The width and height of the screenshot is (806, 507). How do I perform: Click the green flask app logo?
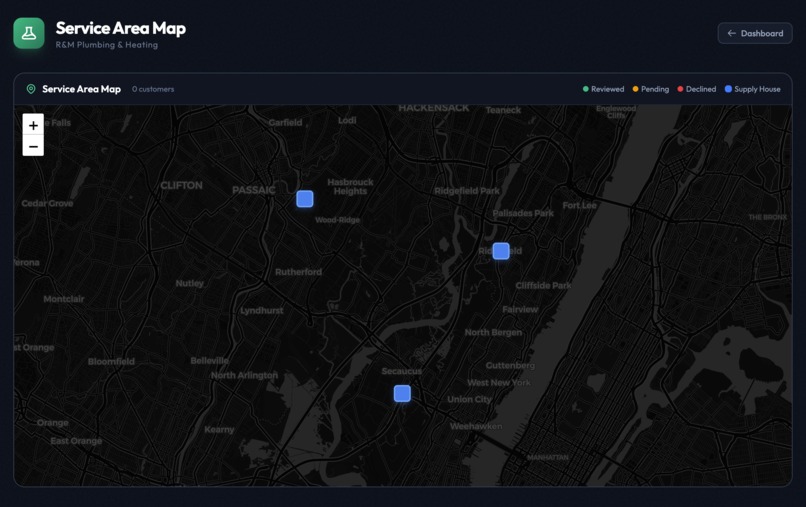pyautogui.click(x=29, y=33)
